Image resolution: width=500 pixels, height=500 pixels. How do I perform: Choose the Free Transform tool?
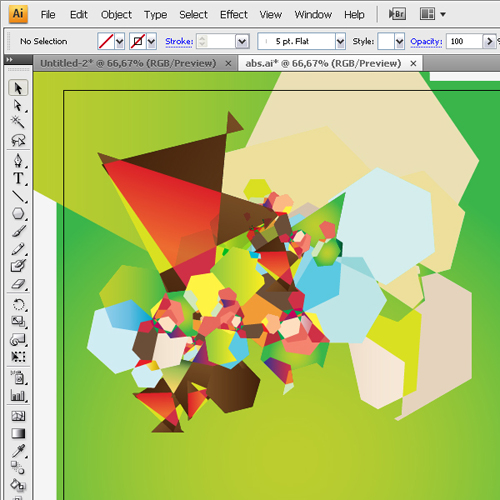coord(18,357)
